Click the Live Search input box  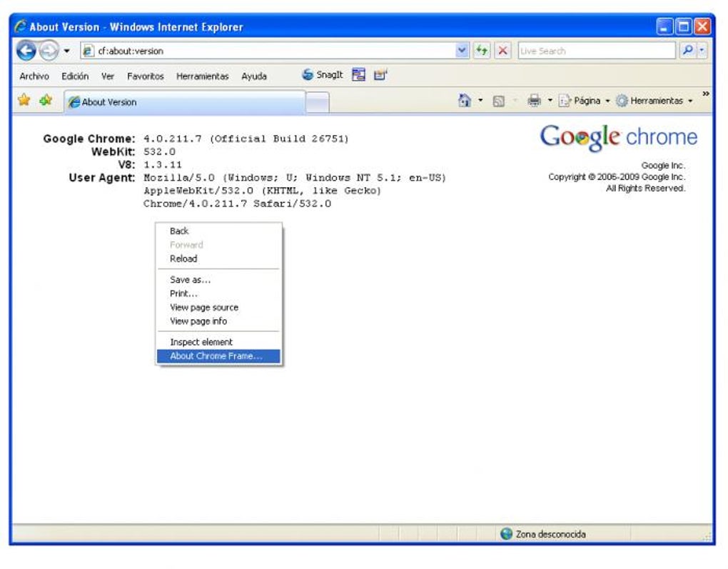[596, 51]
